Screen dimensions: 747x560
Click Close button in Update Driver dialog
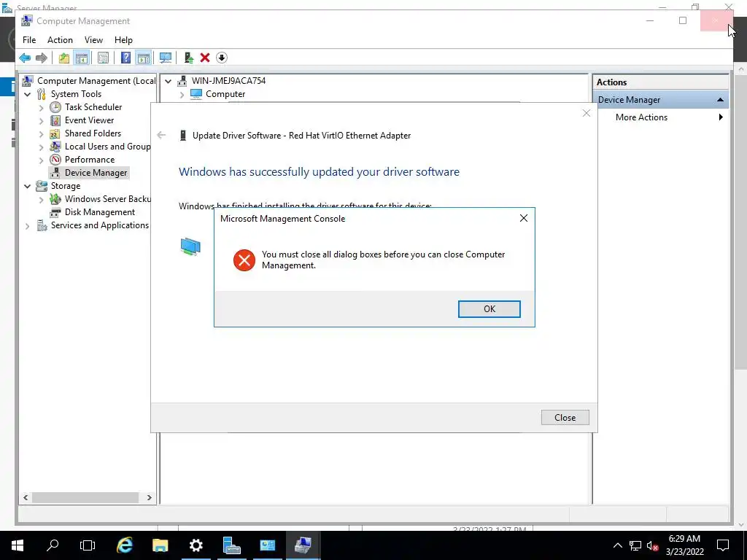565,418
